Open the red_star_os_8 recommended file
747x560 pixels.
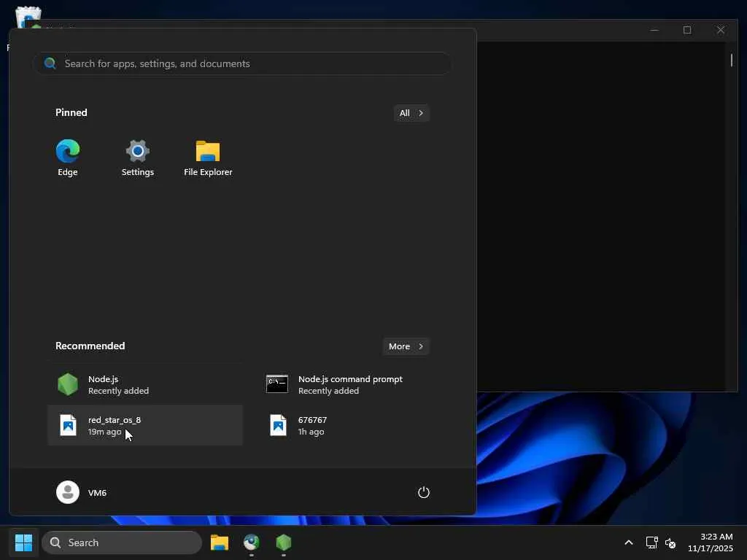coord(144,425)
